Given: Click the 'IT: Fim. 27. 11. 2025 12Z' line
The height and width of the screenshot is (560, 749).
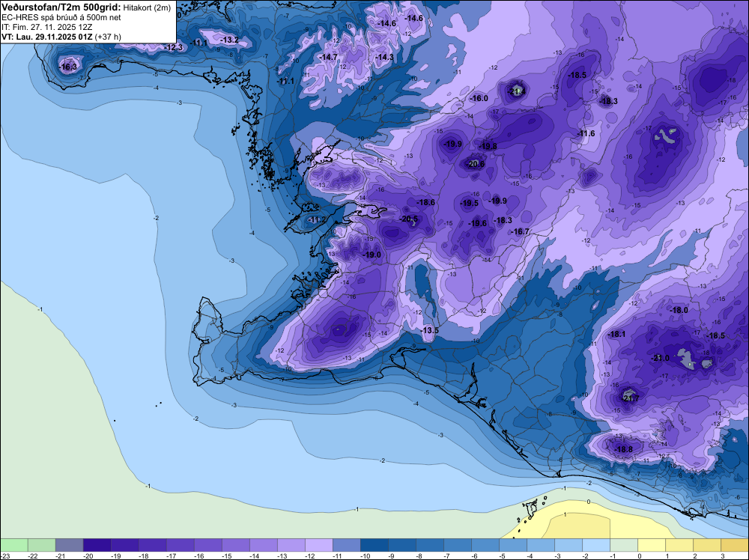Looking at the screenshot, I should point(46,27).
